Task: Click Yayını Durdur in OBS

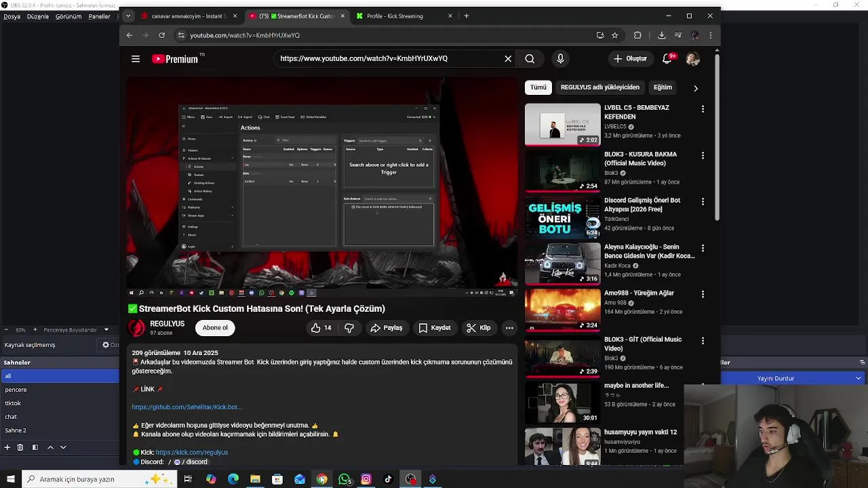Action: point(776,378)
